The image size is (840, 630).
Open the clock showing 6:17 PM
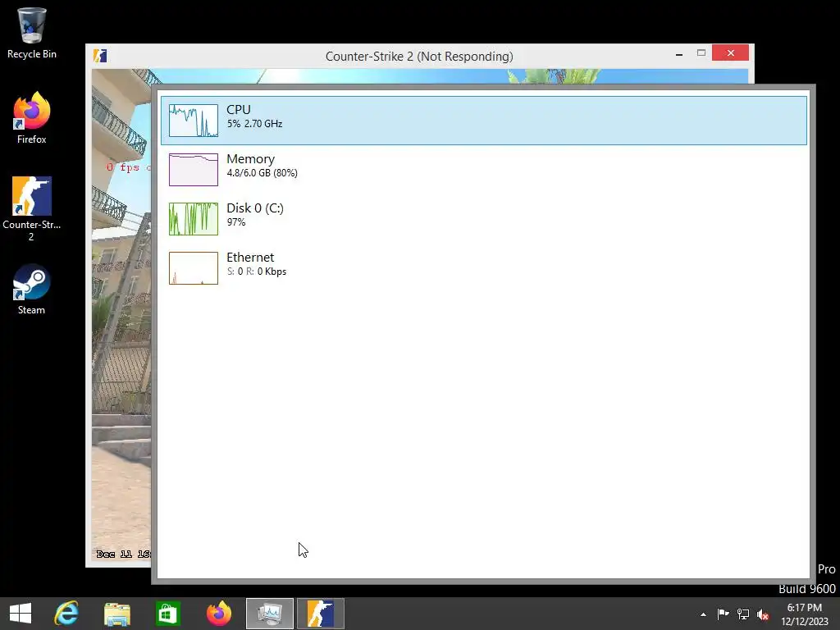point(805,614)
